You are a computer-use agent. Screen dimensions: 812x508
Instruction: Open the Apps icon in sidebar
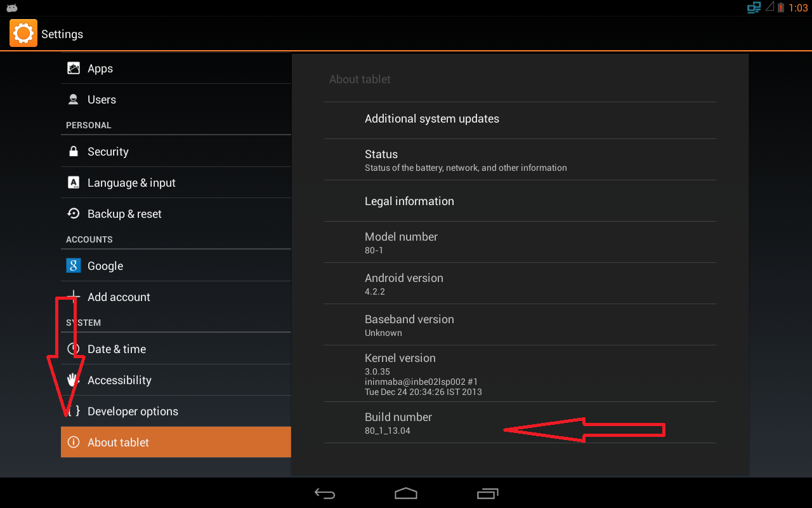74,68
